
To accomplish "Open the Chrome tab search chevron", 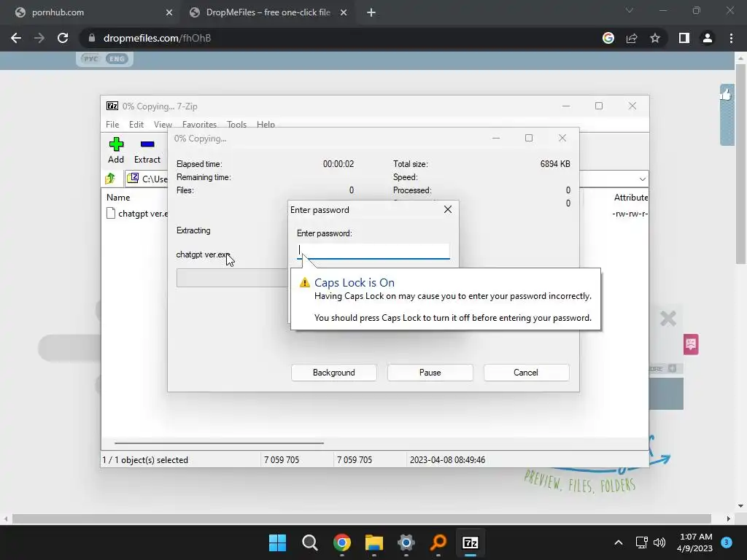I will point(630,10).
